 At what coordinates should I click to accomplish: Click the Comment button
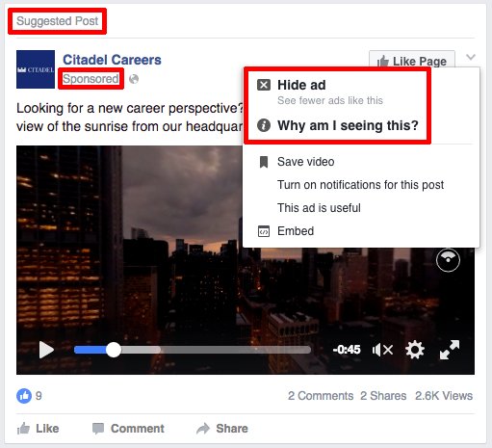(128, 429)
